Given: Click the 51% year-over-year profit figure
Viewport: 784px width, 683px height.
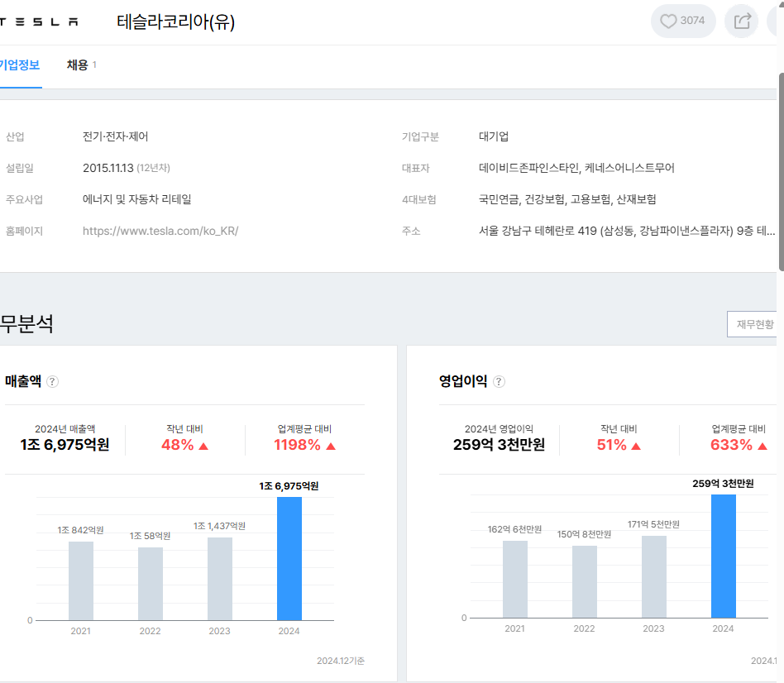Looking at the screenshot, I should pyautogui.click(x=611, y=445).
